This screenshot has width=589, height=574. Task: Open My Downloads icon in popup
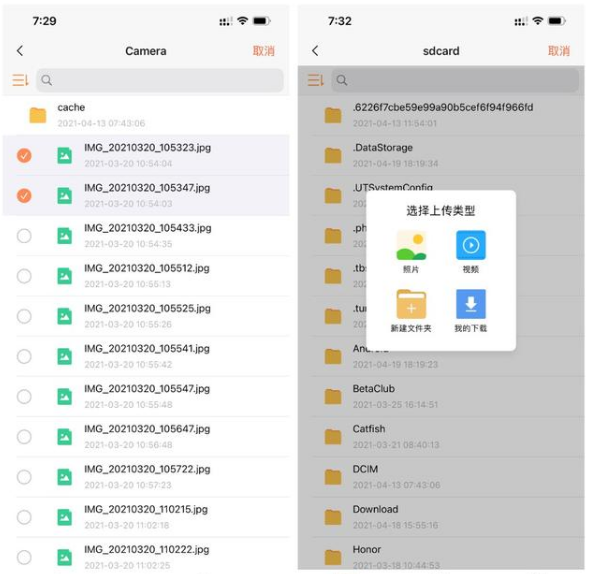coord(471,304)
